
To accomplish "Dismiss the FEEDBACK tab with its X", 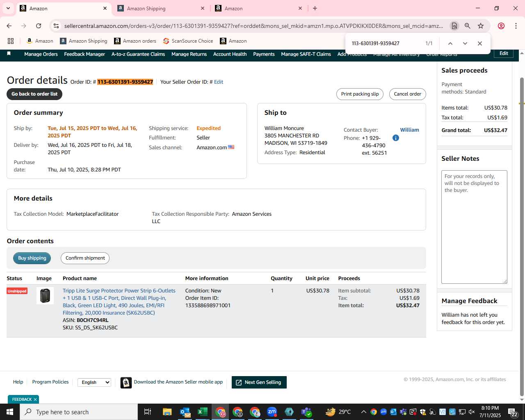I will [x=35, y=399].
